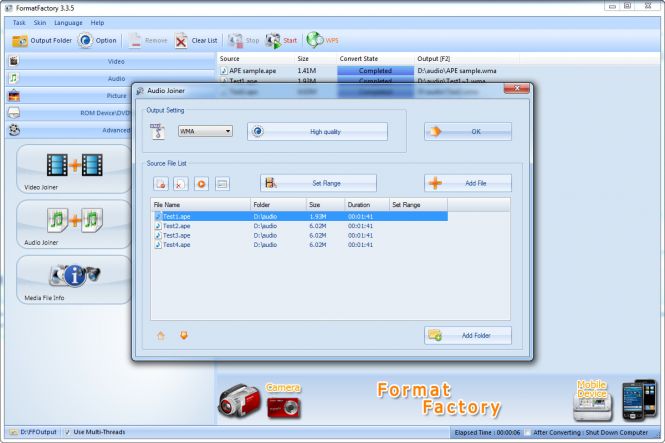Viewport: 665px width, 443px height.
Task: Expand the Picture category panel
Action: (x=115, y=95)
